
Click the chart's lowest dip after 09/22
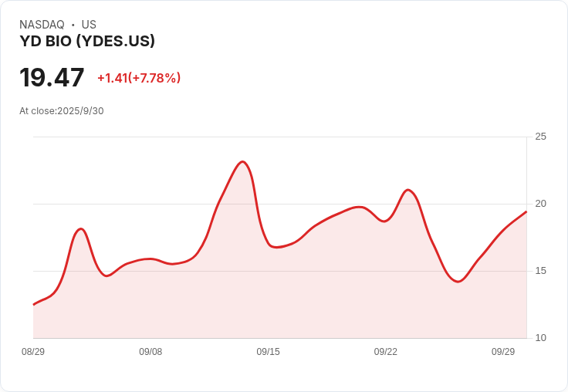(458, 282)
